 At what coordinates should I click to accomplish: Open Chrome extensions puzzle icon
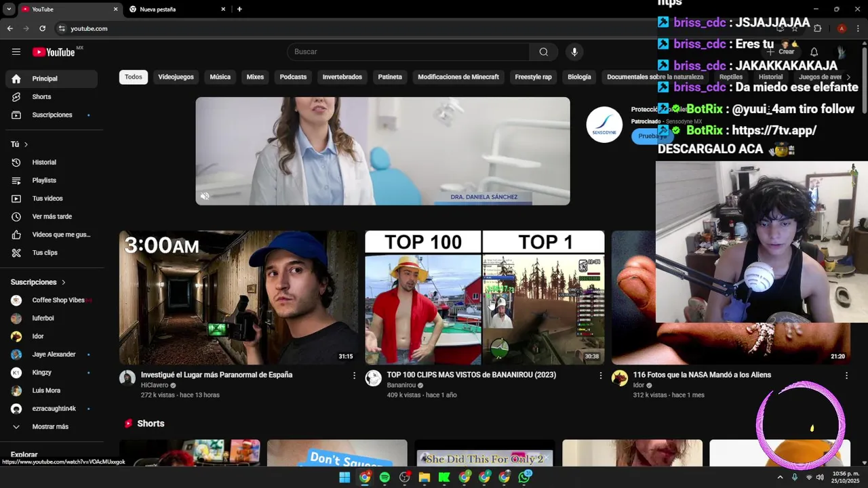pos(817,28)
